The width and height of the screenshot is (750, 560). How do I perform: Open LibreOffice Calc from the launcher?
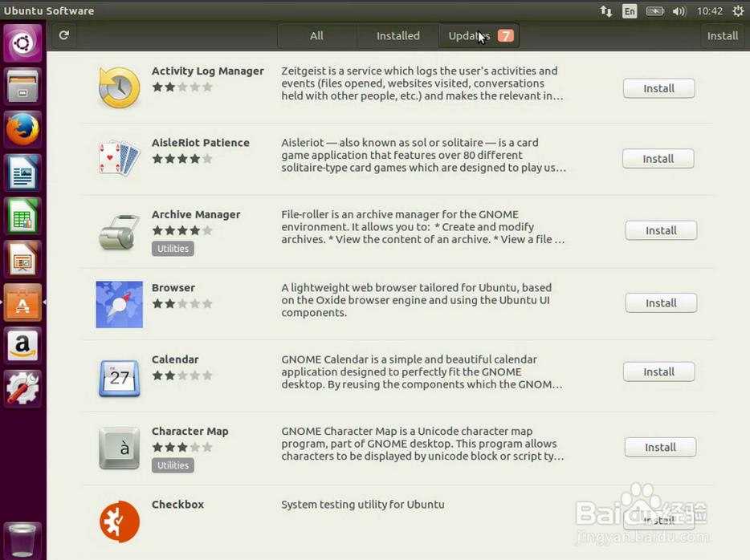[x=22, y=216]
